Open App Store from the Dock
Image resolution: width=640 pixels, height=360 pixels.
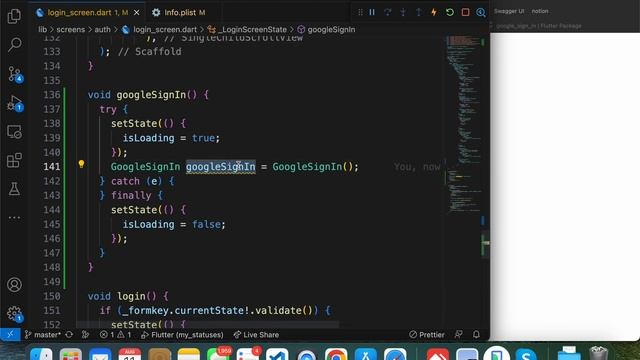(366, 355)
